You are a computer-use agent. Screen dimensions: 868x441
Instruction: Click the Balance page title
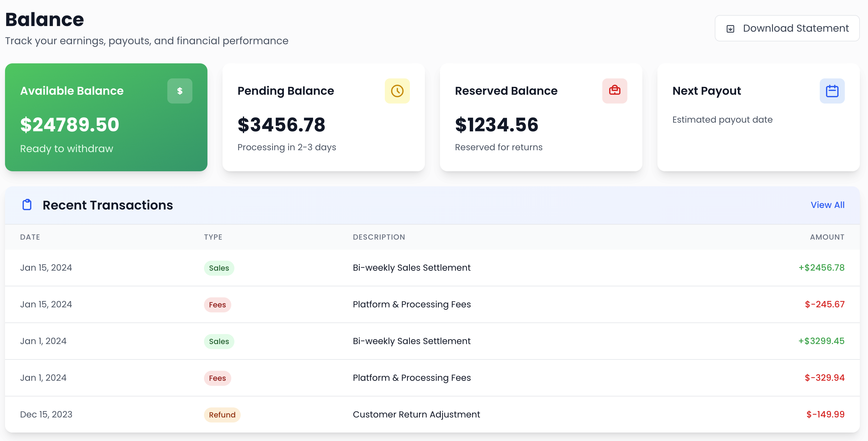(44, 19)
